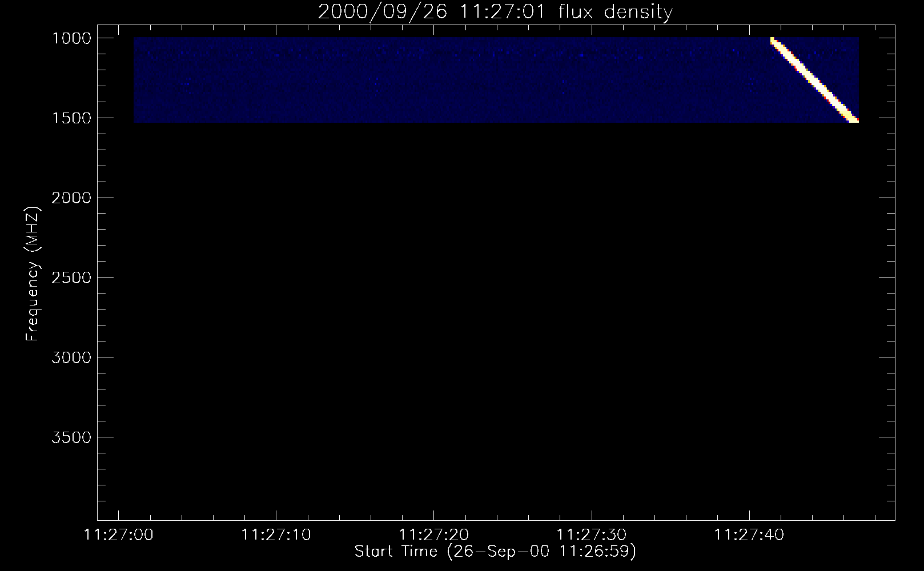This screenshot has height=571, width=924.
Task: Click the 1500 frequency tick label
Action: (x=71, y=118)
